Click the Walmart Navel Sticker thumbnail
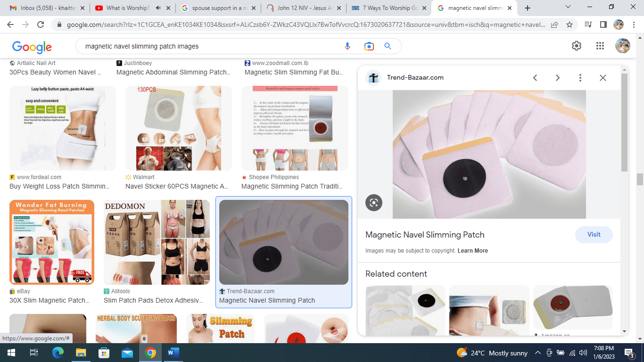 tap(179, 128)
